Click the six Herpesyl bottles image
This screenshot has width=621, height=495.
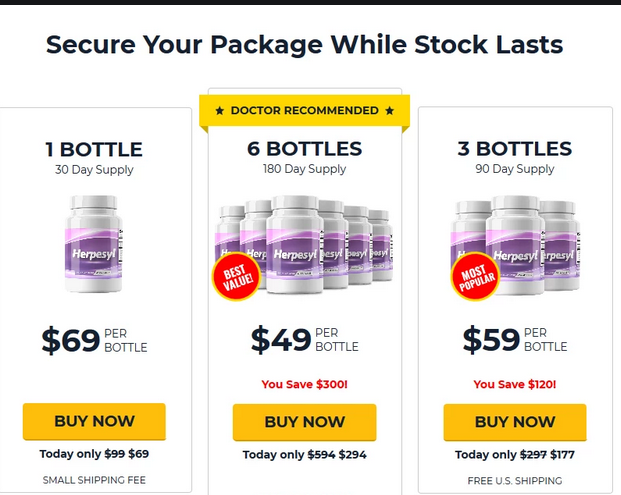(x=304, y=244)
